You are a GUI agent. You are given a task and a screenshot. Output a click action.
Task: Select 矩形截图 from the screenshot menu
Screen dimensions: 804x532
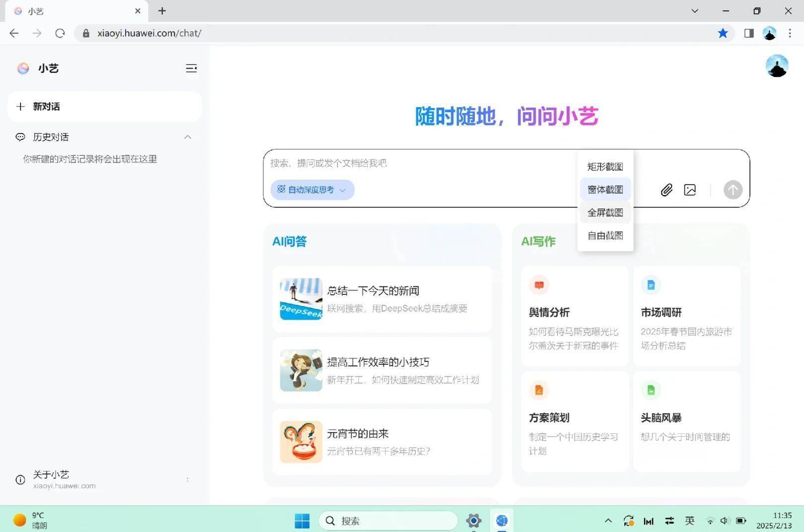tap(605, 166)
